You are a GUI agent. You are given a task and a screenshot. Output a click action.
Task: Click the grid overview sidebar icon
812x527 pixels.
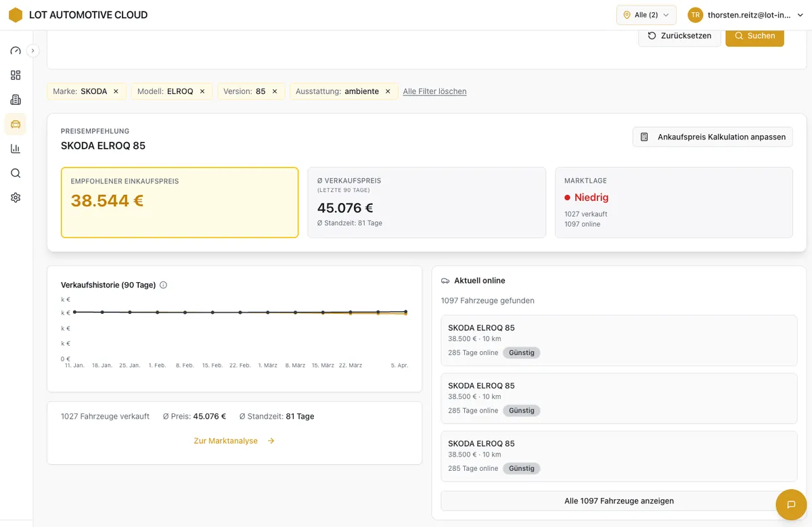pyautogui.click(x=16, y=75)
